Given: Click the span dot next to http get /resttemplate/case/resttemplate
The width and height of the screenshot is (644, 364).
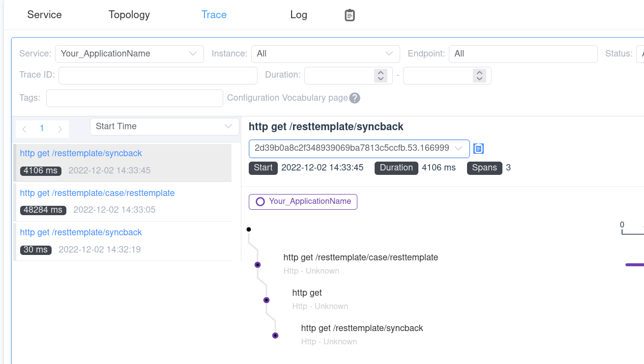Looking at the screenshot, I should pos(258,264).
